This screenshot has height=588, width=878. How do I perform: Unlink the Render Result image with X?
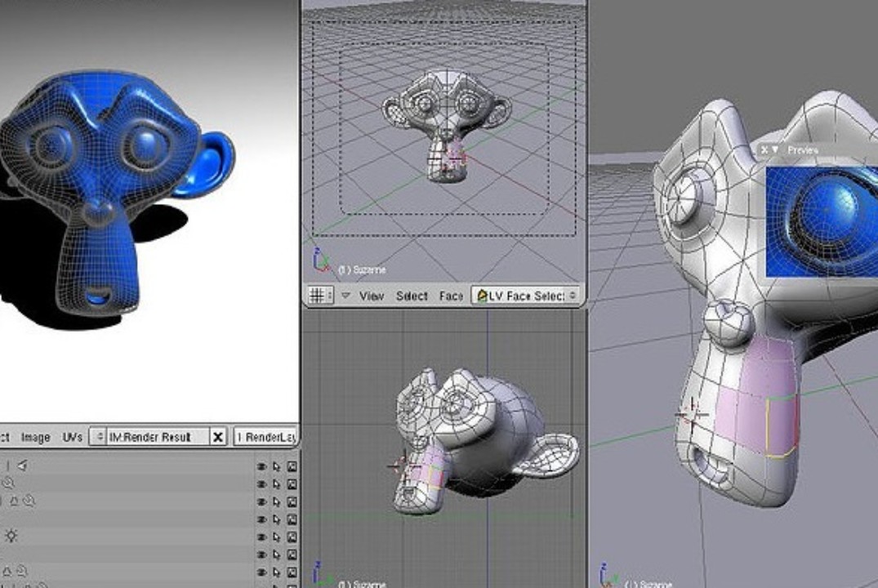pyautogui.click(x=218, y=437)
